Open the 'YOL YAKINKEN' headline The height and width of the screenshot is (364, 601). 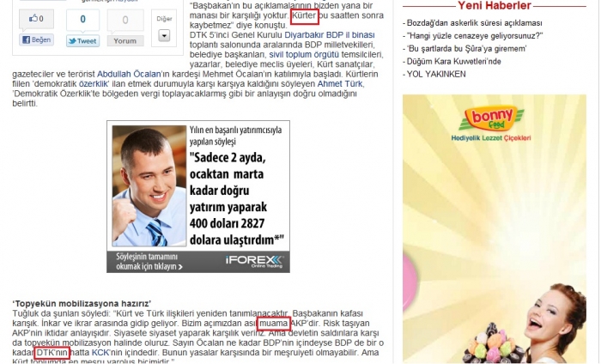(x=436, y=75)
